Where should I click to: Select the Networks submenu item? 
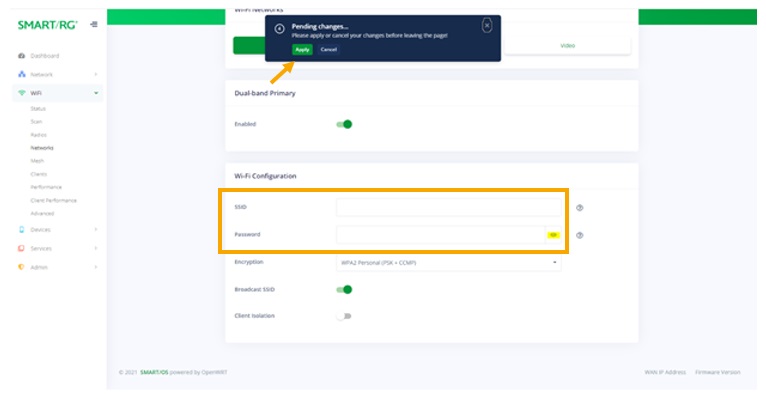click(42, 148)
